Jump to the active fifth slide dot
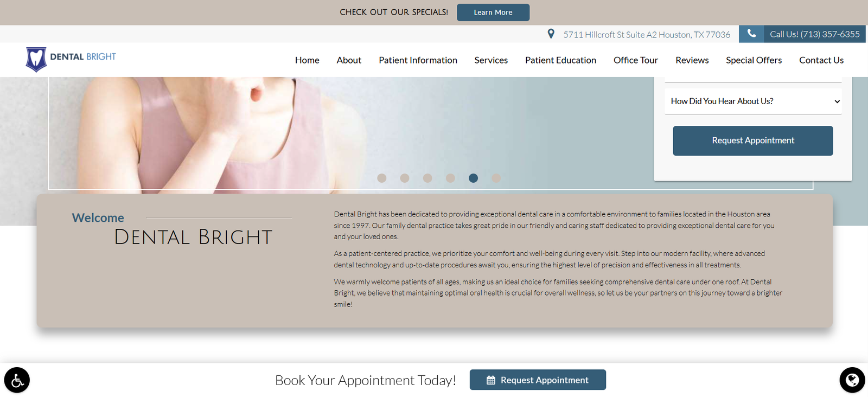 473,178
